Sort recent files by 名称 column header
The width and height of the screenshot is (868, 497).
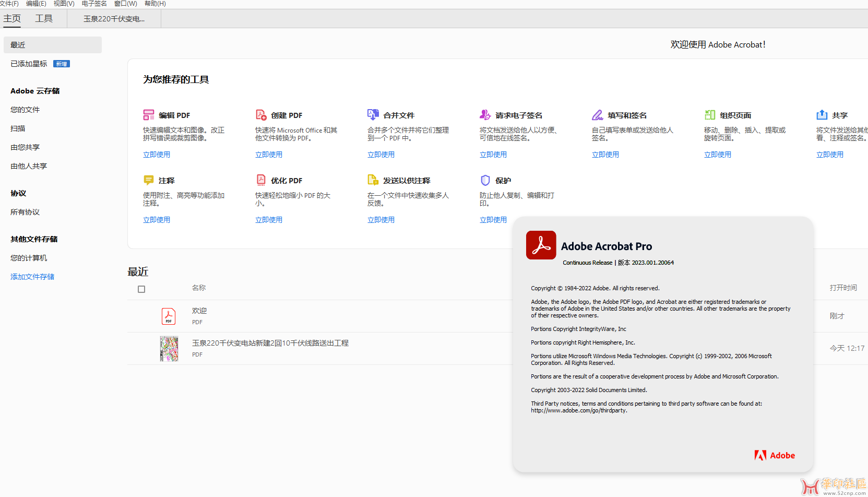pyautogui.click(x=199, y=288)
